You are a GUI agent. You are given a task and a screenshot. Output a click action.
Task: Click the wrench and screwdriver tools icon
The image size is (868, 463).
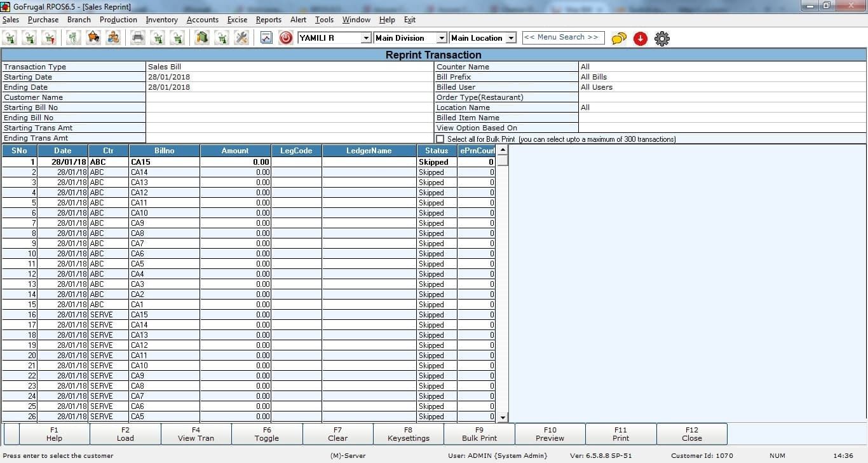(x=241, y=38)
